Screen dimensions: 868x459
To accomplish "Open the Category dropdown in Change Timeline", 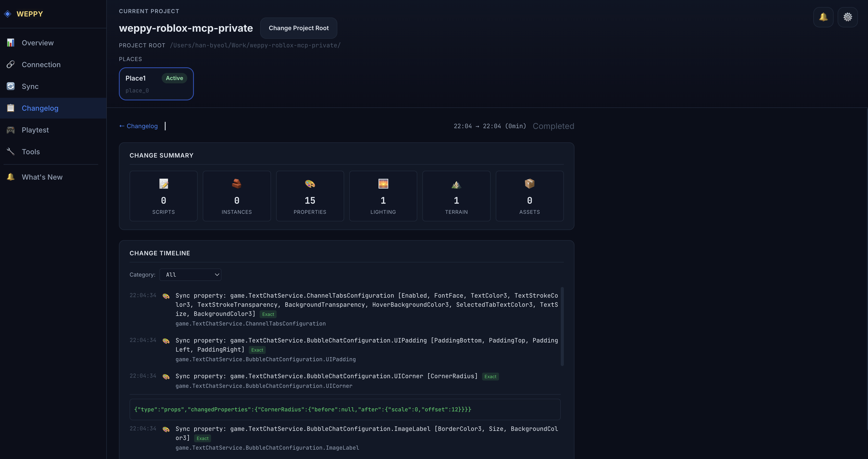I will point(190,275).
